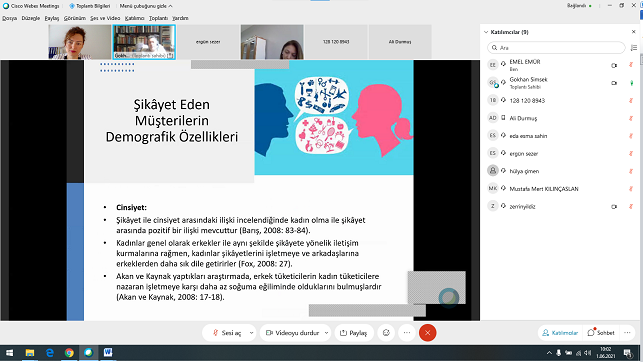Image resolution: width=643 pixels, height=362 pixels.
Task: Select 128 120 8943 video tile
Action: click(x=336, y=42)
